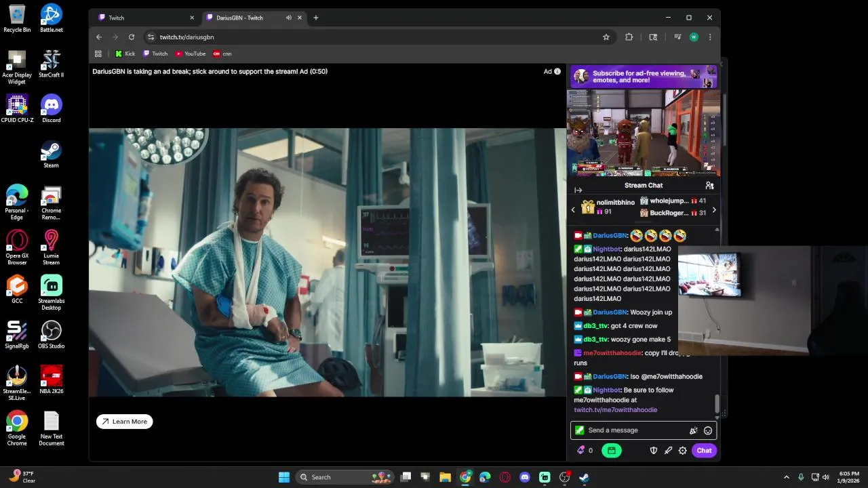Viewport: 868px width, 488px height.
Task: Click the mini stream preview thumbnail
Action: click(x=644, y=133)
